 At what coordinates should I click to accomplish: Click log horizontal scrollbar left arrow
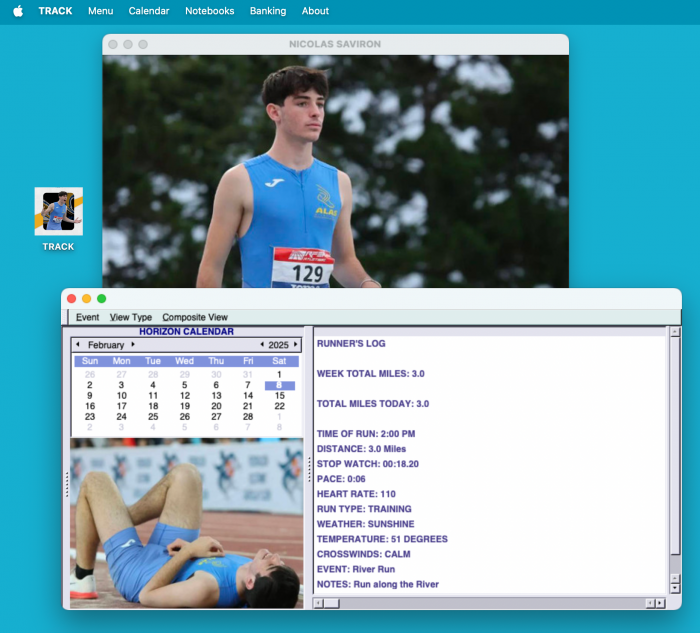point(319,603)
